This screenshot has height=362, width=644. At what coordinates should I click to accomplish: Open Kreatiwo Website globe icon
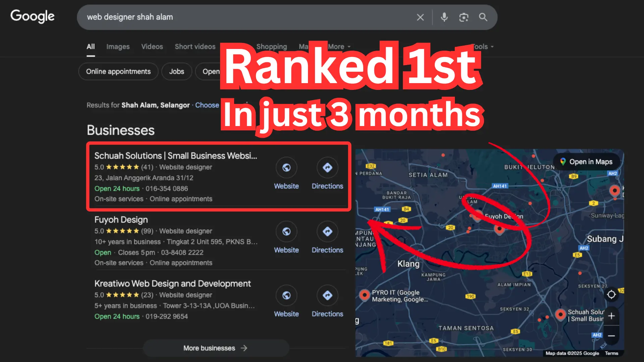tap(286, 295)
